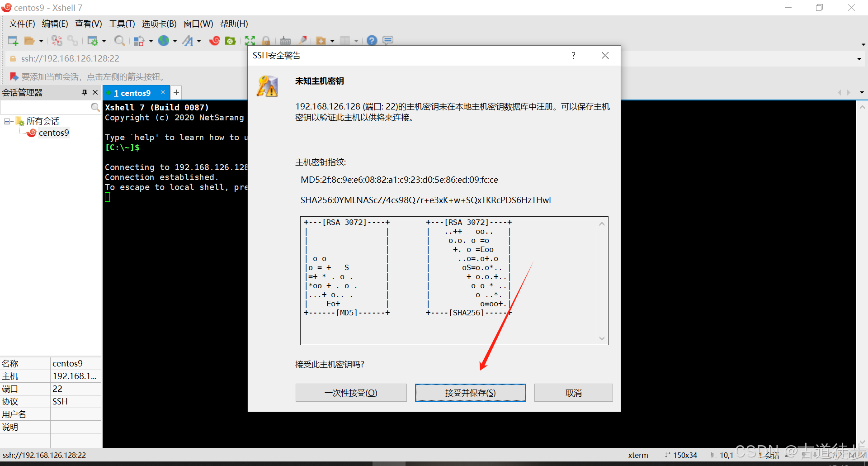Viewport: 868px width, 466px height.
Task: Close the SSH安全警告 dialog
Action: (605, 56)
